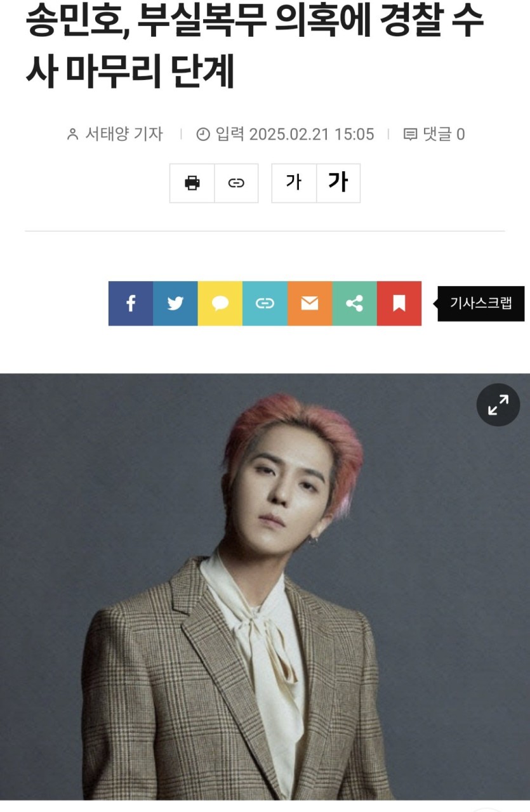Share article on Facebook
This screenshot has width=530, height=812.
pos(131,303)
